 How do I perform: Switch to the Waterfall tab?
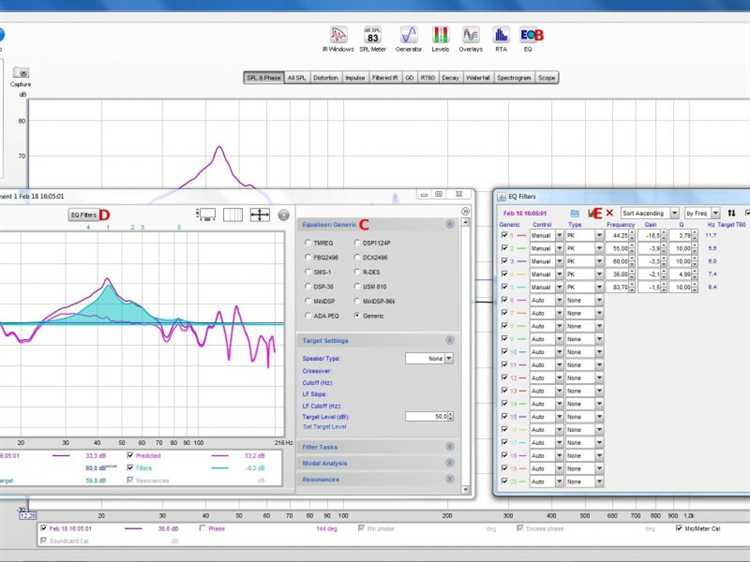(x=477, y=77)
